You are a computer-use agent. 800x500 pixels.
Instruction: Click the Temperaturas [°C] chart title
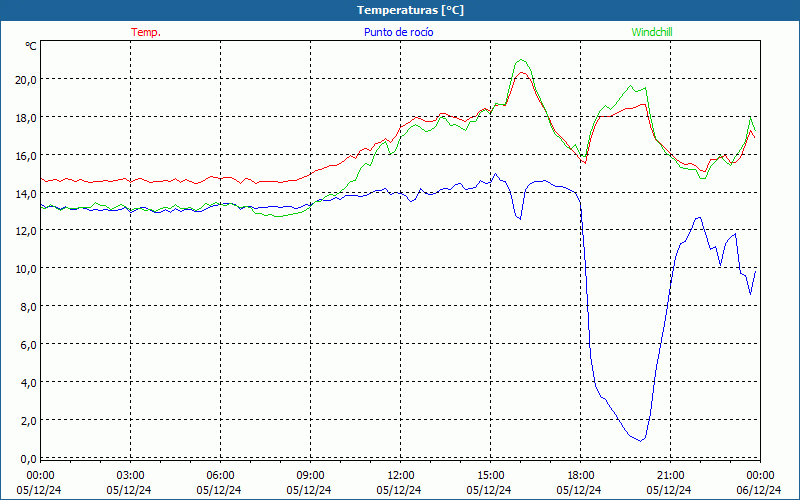[410, 10]
